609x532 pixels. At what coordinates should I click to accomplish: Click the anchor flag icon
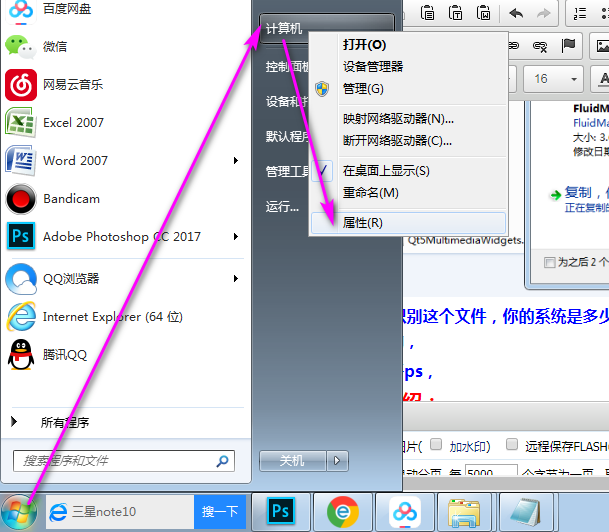pyautogui.click(x=568, y=45)
